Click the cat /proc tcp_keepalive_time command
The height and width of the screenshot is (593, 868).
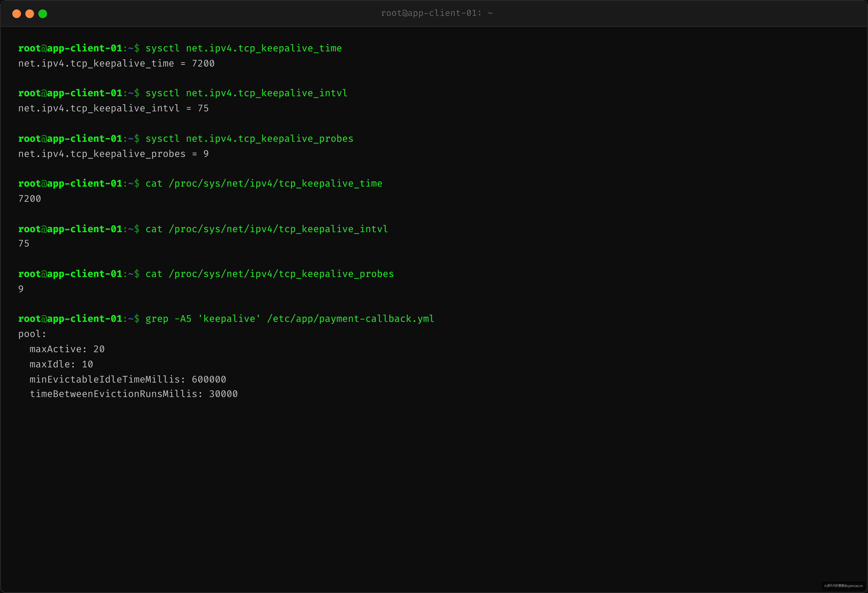tap(264, 184)
